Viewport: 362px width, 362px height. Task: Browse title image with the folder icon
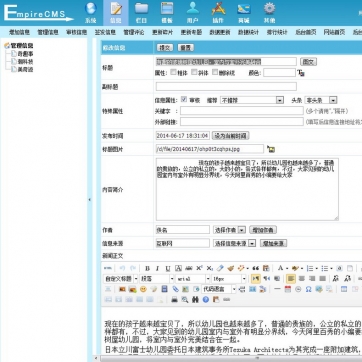coord(271,149)
